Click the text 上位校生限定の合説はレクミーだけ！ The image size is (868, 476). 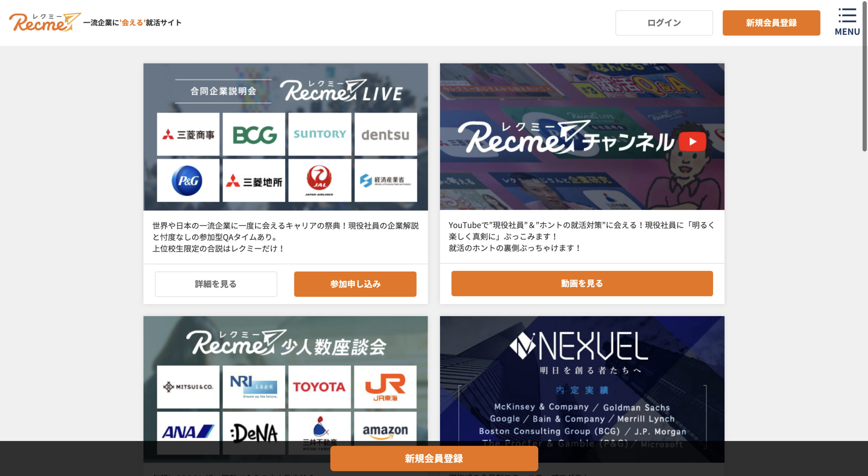pos(218,248)
